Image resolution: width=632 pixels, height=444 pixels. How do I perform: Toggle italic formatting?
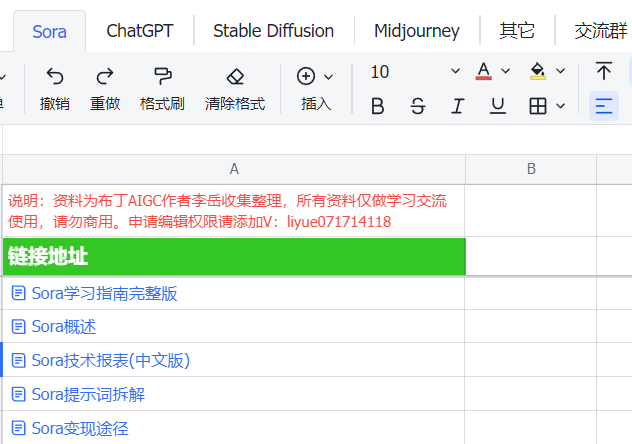tap(457, 106)
